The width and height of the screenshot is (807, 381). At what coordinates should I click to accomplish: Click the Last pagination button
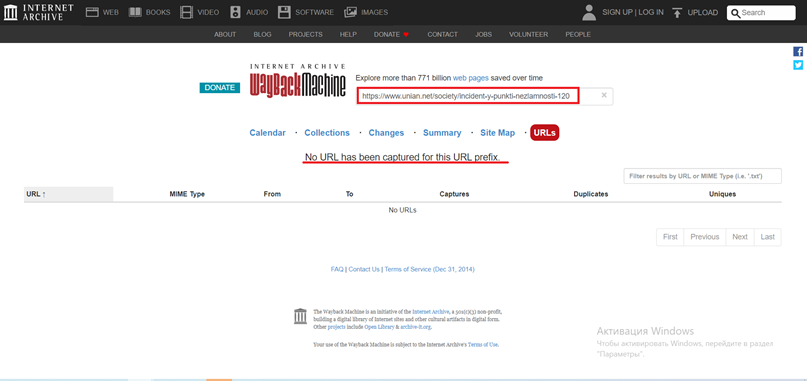point(767,237)
